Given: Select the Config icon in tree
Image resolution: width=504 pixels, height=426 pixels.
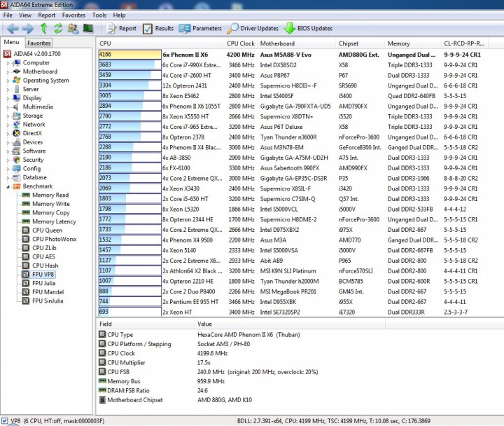Looking at the screenshot, I should coord(16,169).
